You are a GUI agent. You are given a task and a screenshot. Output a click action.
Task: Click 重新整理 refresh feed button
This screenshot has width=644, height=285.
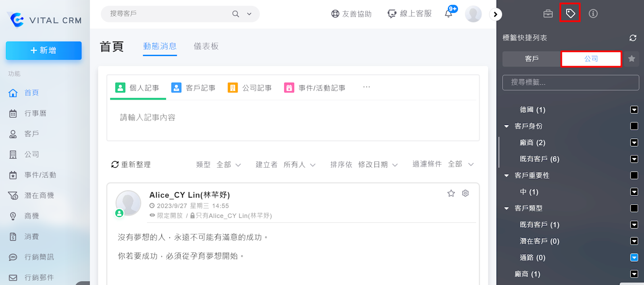coord(131,164)
